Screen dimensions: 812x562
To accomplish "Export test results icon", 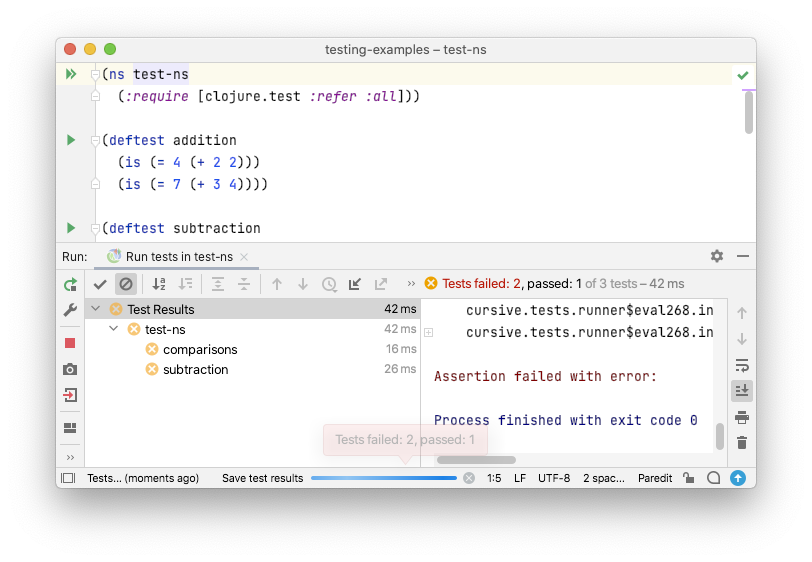I will pyautogui.click(x=381, y=284).
